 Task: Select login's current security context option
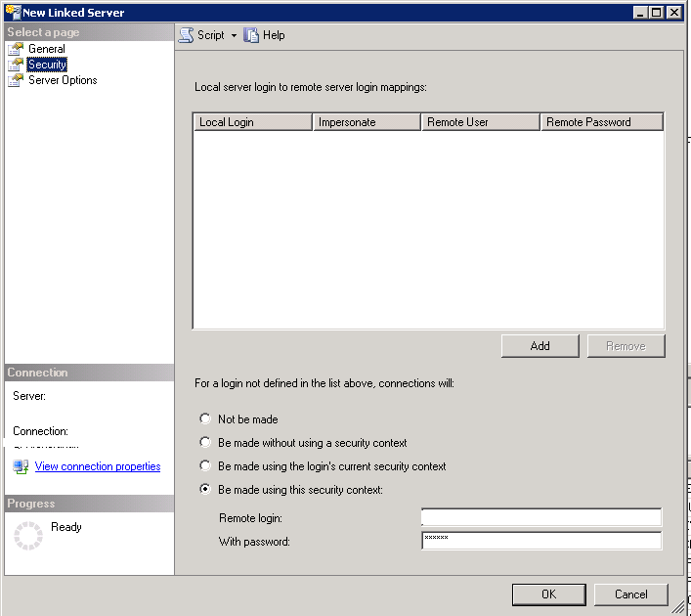tap(205, 465)
